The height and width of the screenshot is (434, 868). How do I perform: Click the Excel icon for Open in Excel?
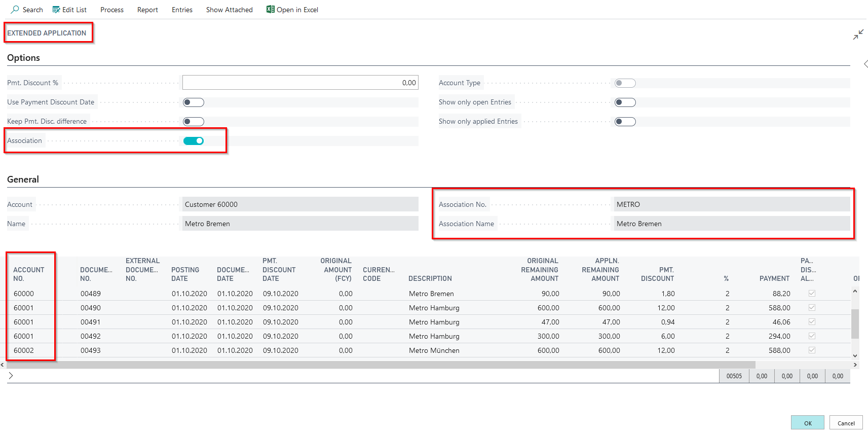click(x=271, y=10)
